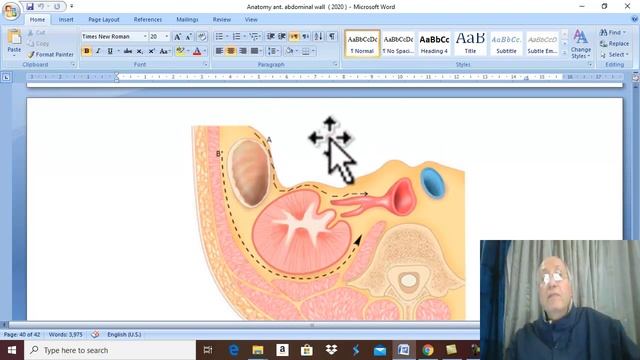Image resolution: width=640 pixels, height=360 pixels.
Task: Show or hide paragraph marks
Action: [x=332, y=37]
